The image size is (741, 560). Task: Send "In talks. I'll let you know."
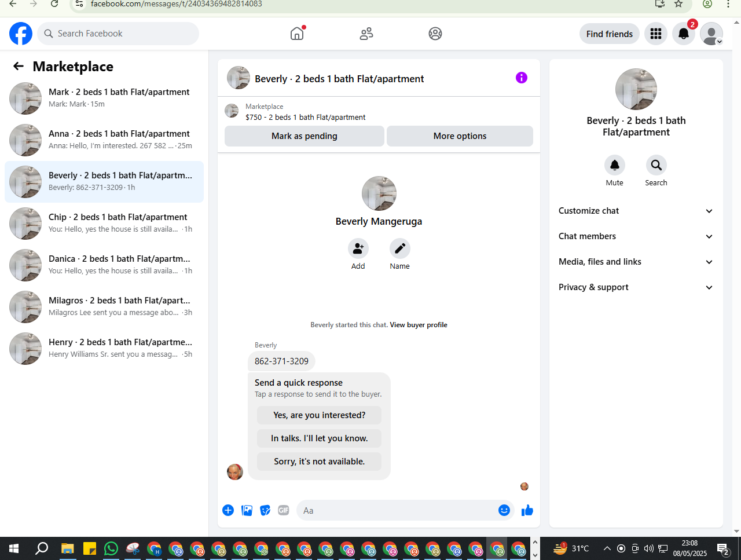tap(320, 438)
